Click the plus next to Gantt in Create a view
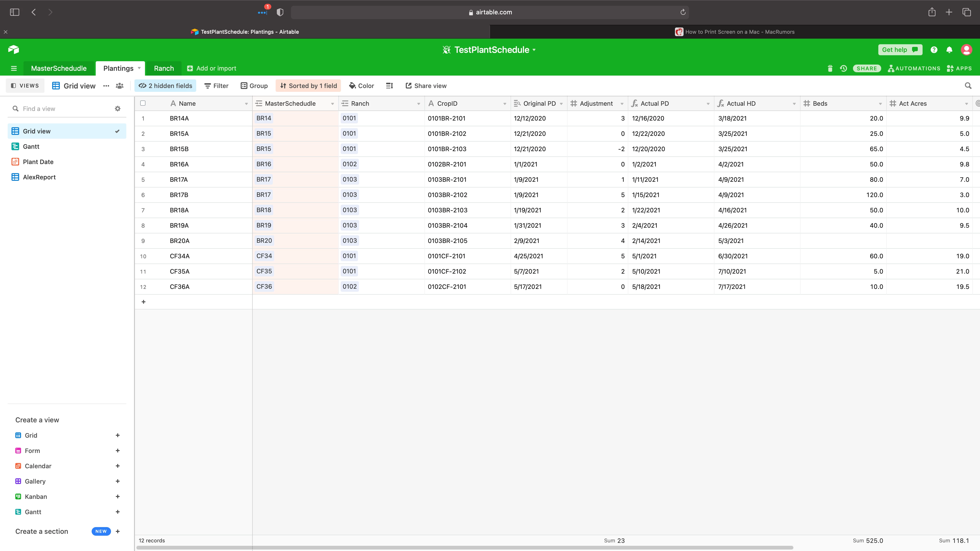This screenshot has height=551, width=980. (117, 512)
